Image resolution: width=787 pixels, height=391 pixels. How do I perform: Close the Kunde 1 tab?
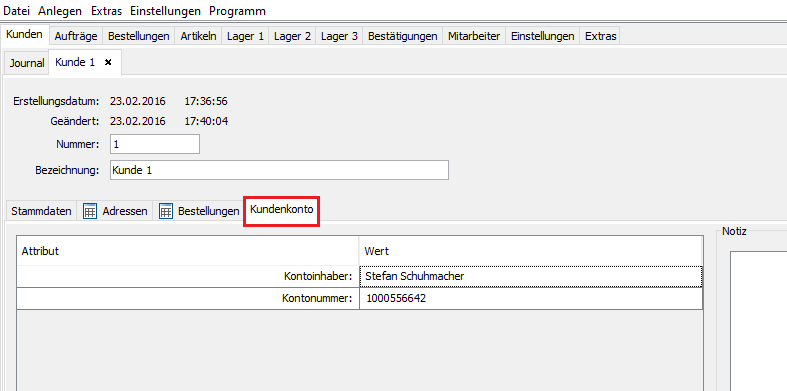[107, 63]
